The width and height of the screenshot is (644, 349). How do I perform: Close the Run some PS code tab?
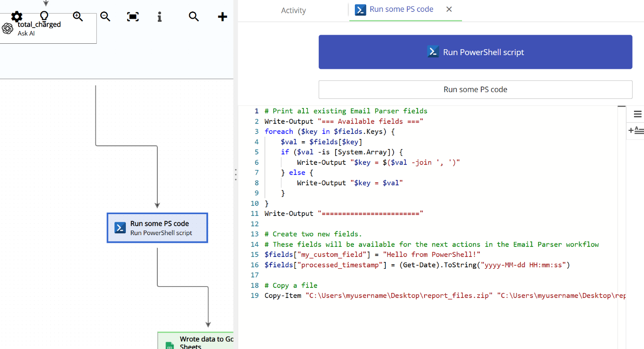point(448,9)
